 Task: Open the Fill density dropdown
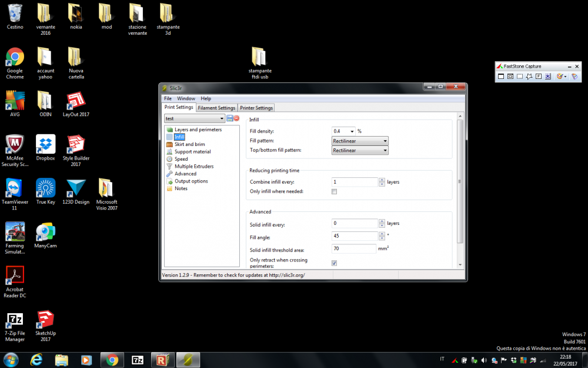352,131
